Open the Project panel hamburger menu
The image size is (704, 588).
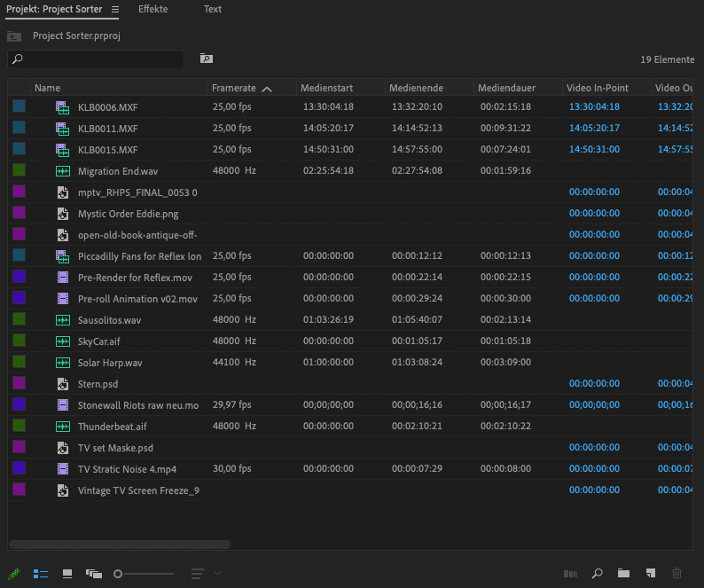(x=115, y=10)
